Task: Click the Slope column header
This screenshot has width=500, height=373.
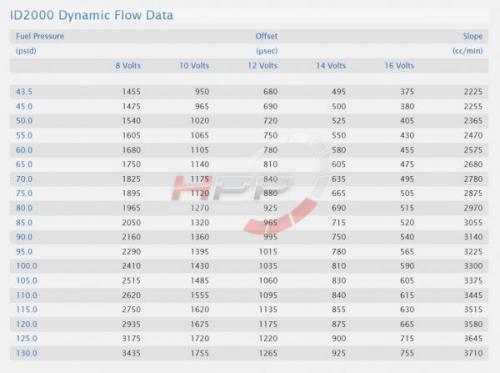Action: point(473,36)
